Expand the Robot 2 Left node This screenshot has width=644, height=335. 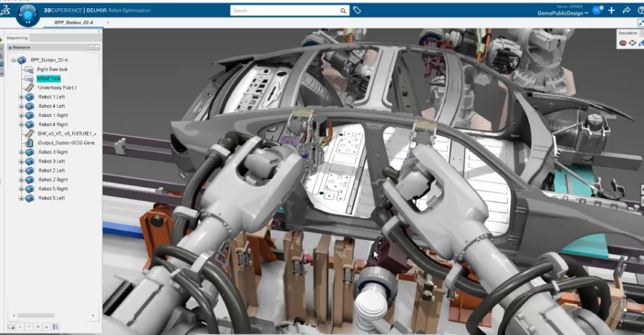[x=21, y=171]
